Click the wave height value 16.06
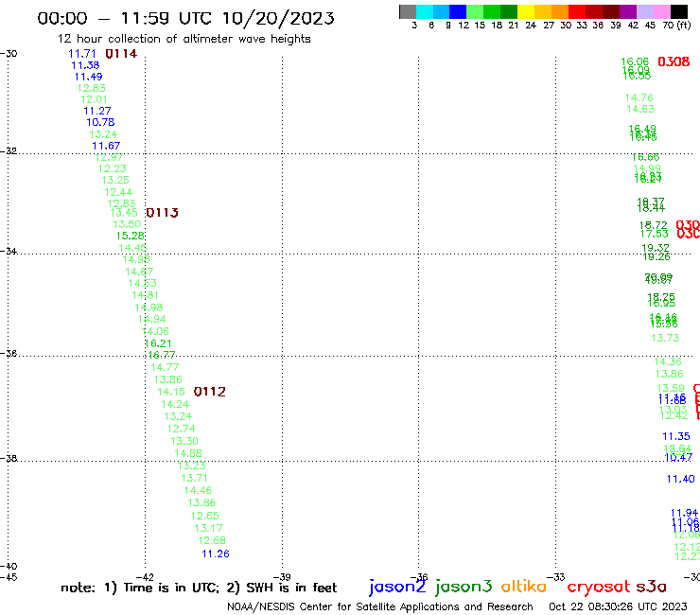 [635, 61]
